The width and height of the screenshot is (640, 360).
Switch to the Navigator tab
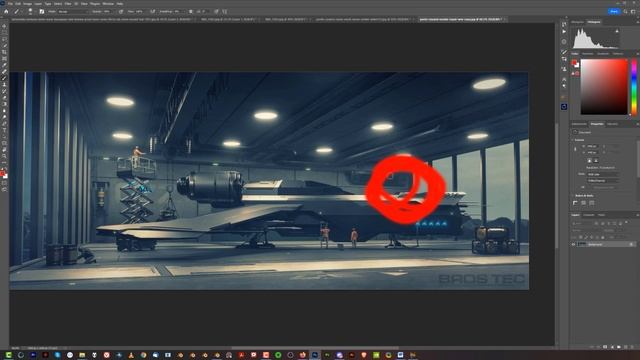[578, 22]
